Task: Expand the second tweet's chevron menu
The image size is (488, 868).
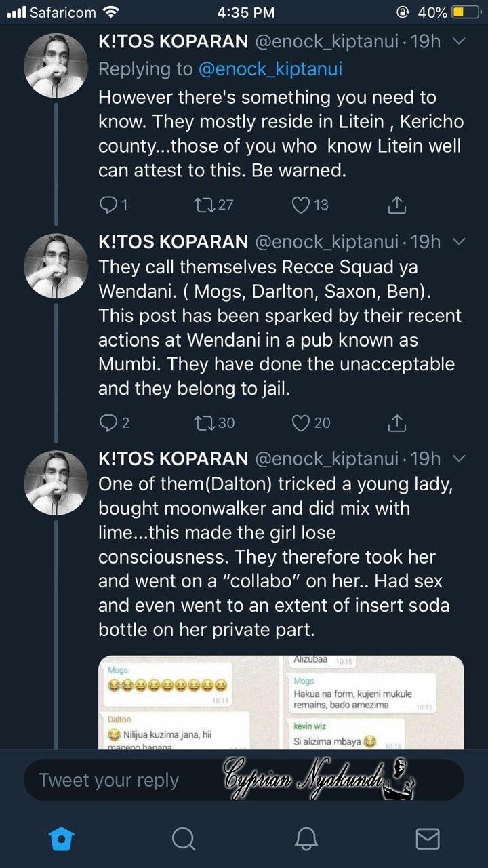Action: click(x=458, y=242)
